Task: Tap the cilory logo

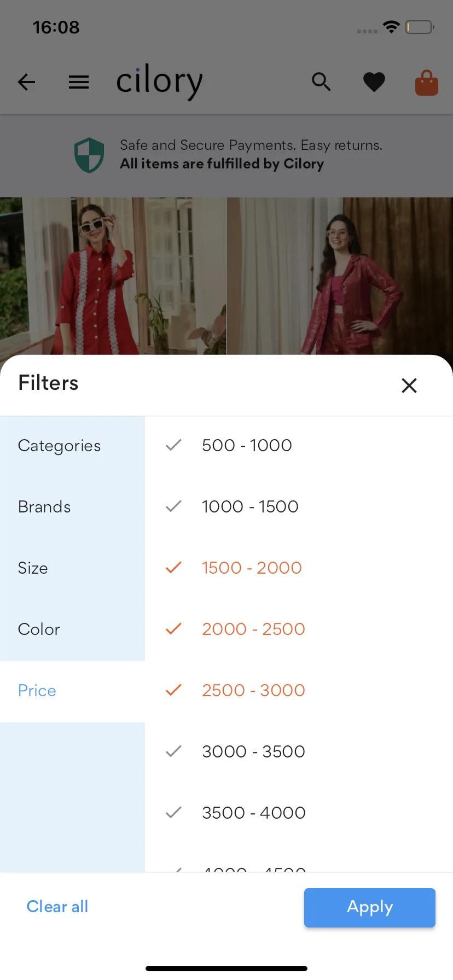Action: (x=159, y=82)
